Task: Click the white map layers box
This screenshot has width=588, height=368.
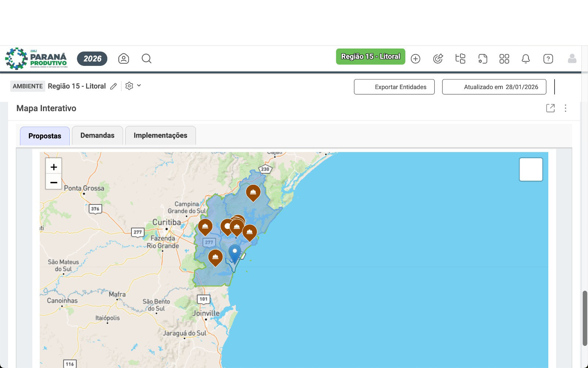Action: 531,170
